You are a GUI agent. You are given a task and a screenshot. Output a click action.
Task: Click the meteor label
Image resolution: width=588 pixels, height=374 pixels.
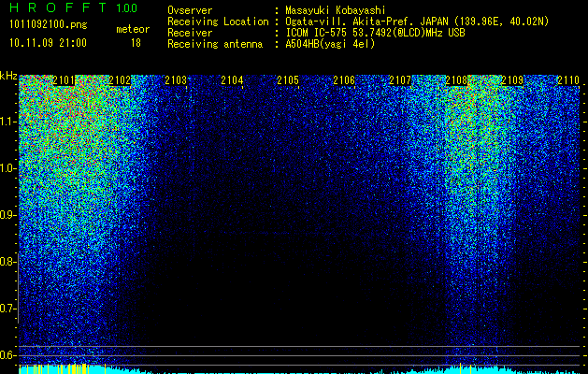tap(133, 29)
